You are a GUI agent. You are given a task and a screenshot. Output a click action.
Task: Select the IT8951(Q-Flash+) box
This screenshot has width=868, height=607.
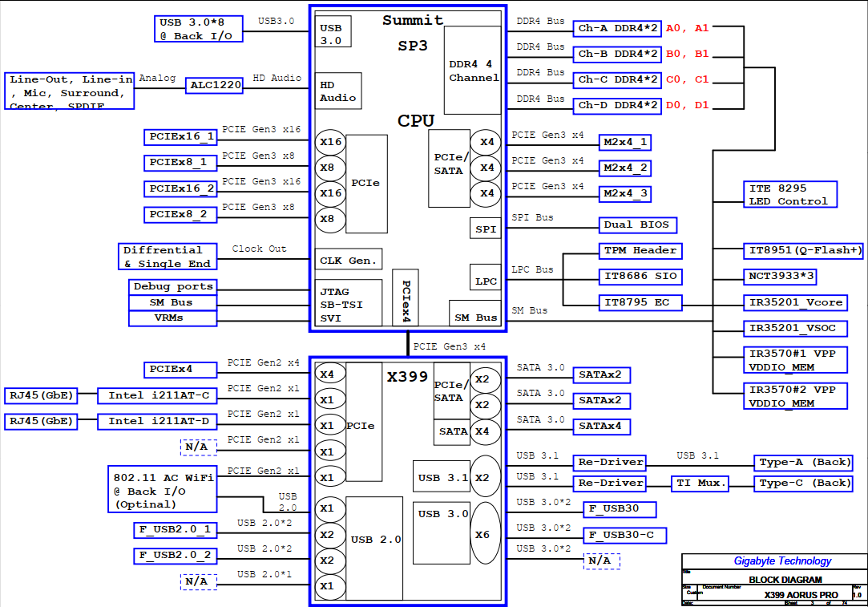pos(803,251)
